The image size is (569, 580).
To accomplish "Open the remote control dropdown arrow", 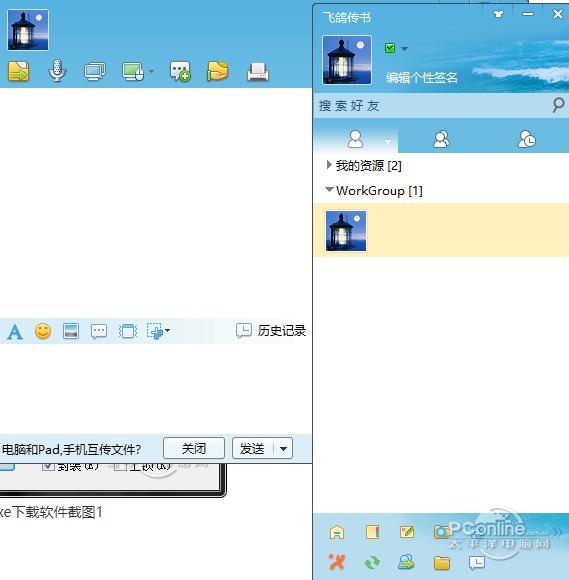I will point(151,71).
